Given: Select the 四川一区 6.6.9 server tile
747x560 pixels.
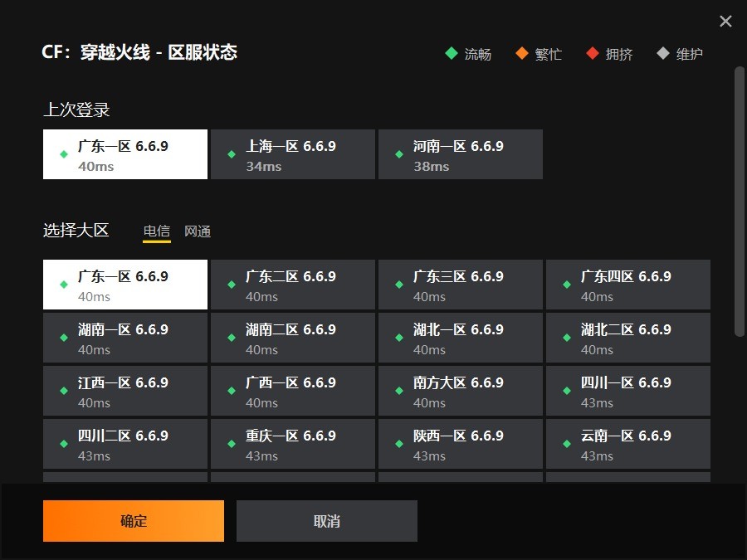Looking at the screenshot, I should [628, 391].
